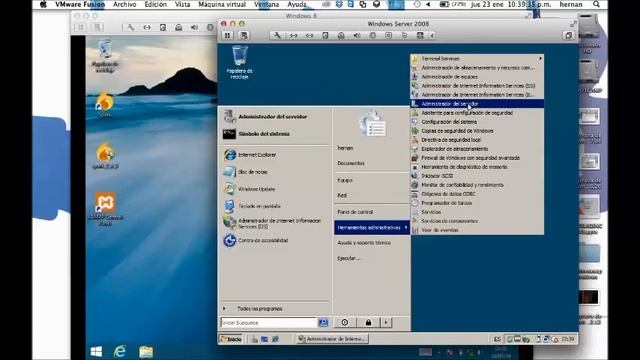The height and width of the screenshot is (360, 640).
Task: Expand Todos los programas
Action: [276, 309]
